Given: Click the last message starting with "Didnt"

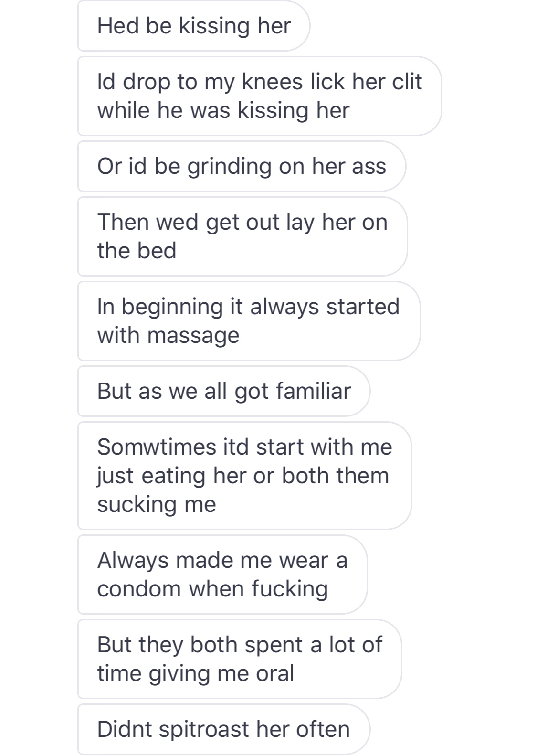Looking at the screenshot, I should [223, 729].
